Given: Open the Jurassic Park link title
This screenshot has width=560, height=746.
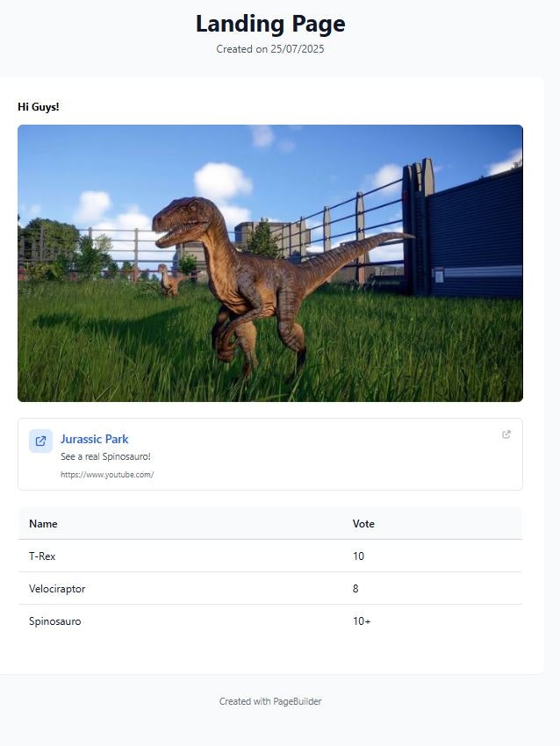Looking at the screenshot, I should [94, 439].
